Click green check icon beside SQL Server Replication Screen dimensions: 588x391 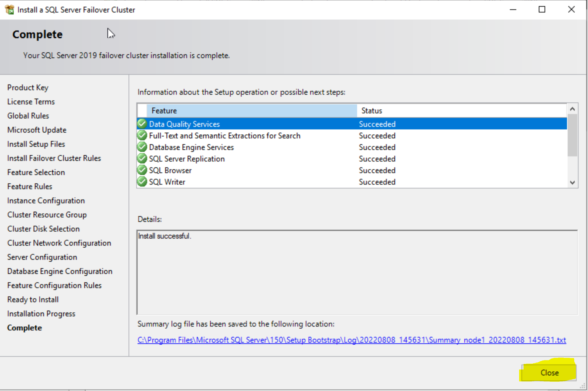click(x=142, y=159)
